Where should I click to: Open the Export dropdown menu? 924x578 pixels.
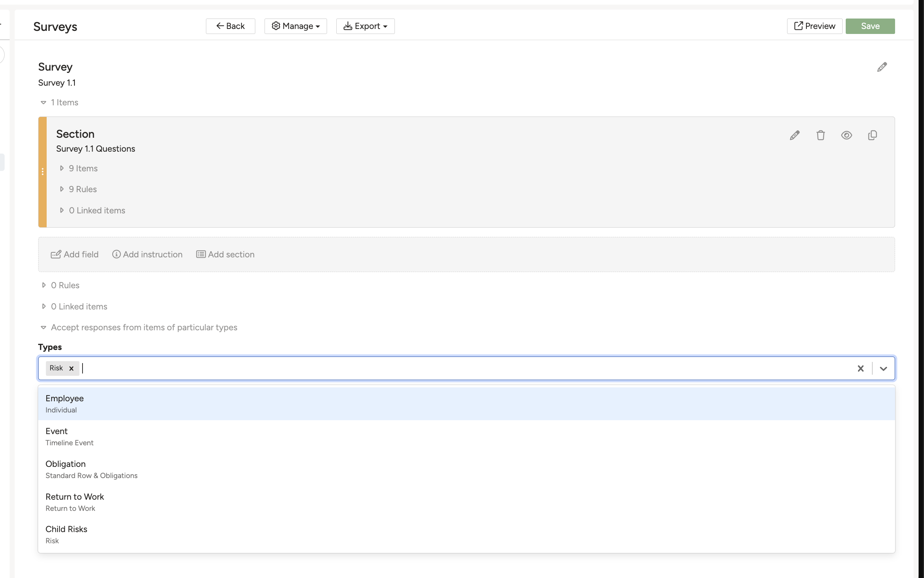[365, 26]
